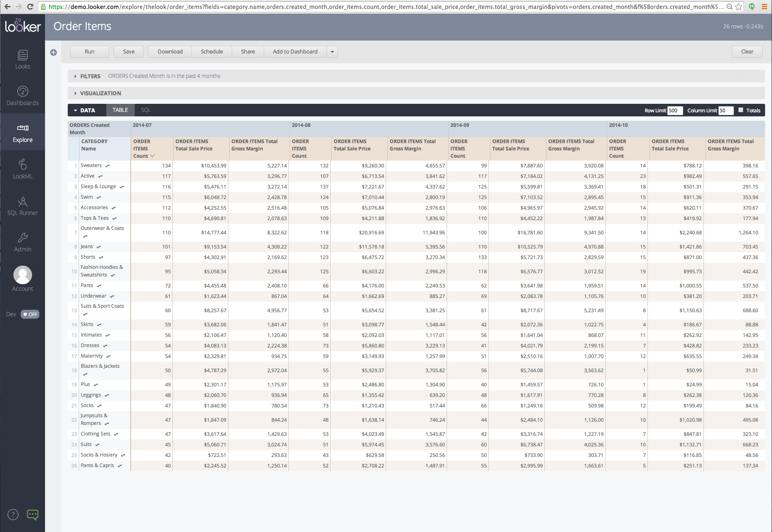Click the plus icon to add a new explore tab
Screen dimensions: 772x532
53,52
